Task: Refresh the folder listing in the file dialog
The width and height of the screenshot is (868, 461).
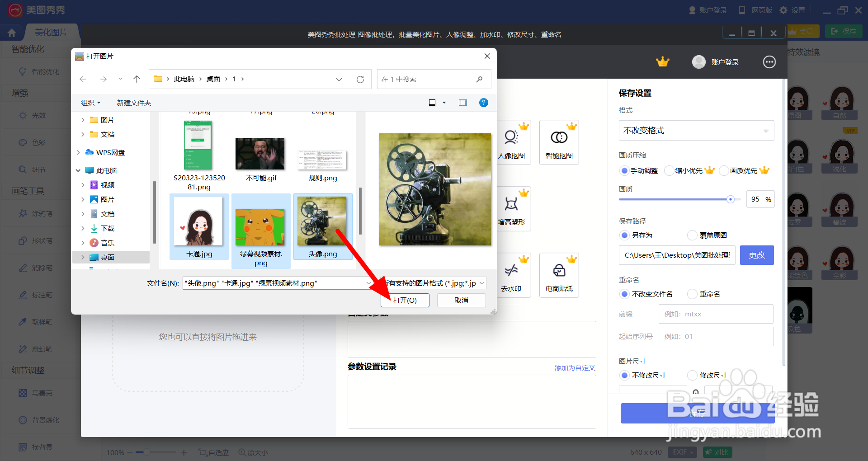Action: [360, 80]
